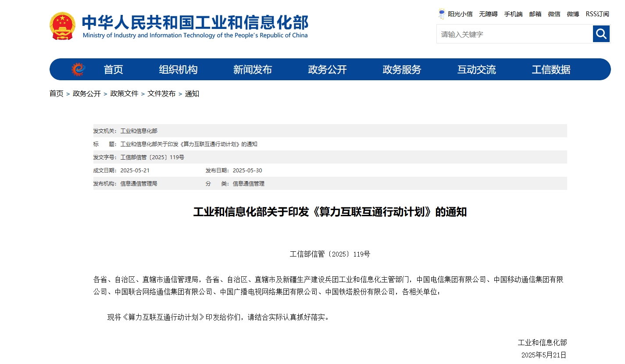Go to 首页 in main navigation bar
The width and height of the screenshot is (625, 364).
coord(113,69)
